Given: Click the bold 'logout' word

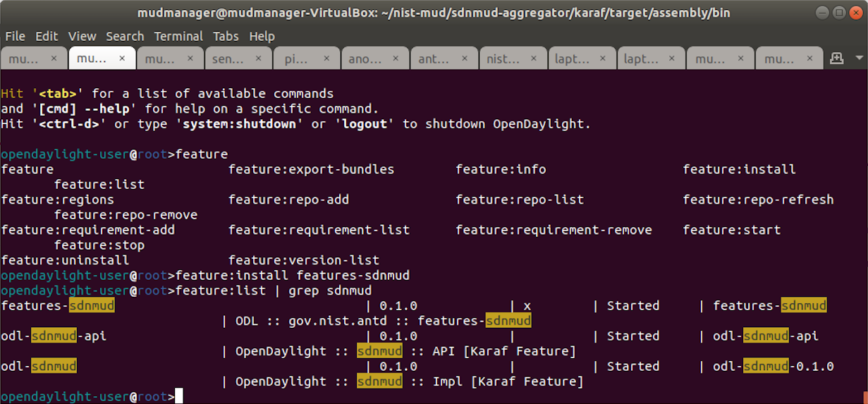Looking at the screenshot, I should coord(365,123).
